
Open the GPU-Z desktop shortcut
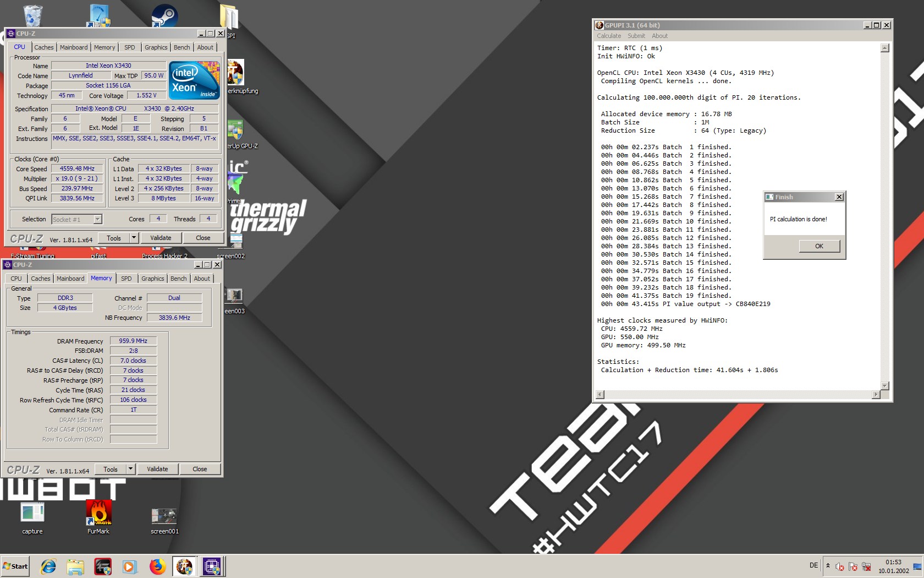coord(235,130)
